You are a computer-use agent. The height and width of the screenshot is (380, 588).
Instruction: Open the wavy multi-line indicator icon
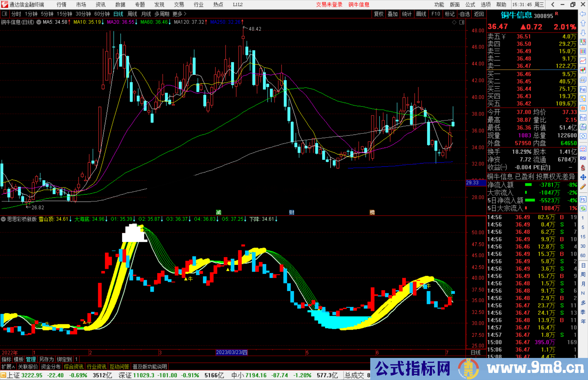click(x=583, y=149)
